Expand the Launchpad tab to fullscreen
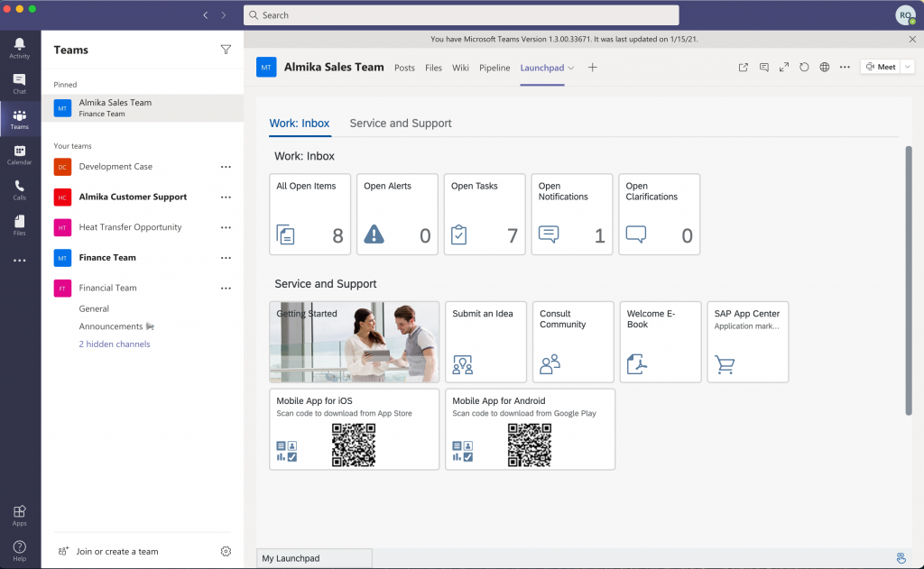This screenshot has width=924, height=569. click(x=783, y=67)
